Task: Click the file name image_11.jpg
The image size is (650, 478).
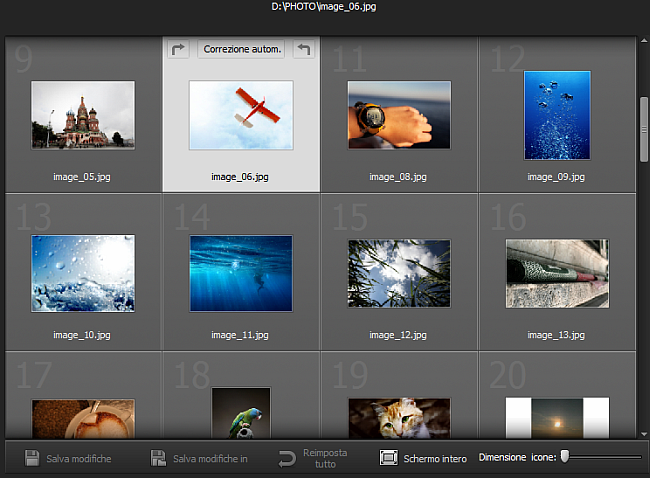Action: 240,335
